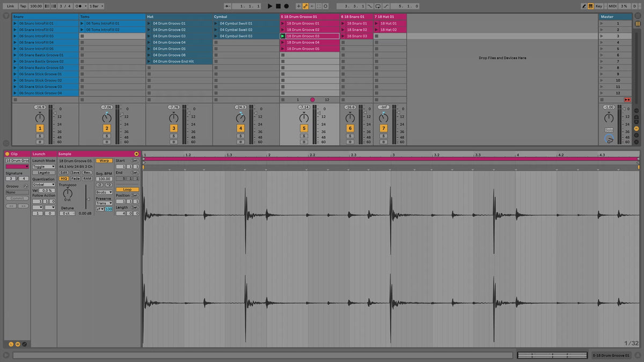Launch Master scene 1

point(602,24)
